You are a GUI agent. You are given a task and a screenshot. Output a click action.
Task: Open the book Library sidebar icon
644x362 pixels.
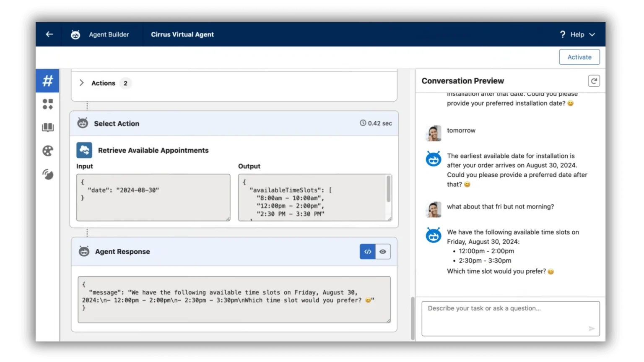[x=48, y=128]
